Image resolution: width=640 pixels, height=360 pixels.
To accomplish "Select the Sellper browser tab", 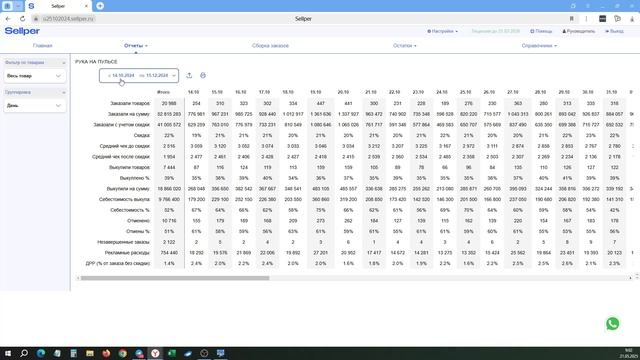I will pos(58,6).
